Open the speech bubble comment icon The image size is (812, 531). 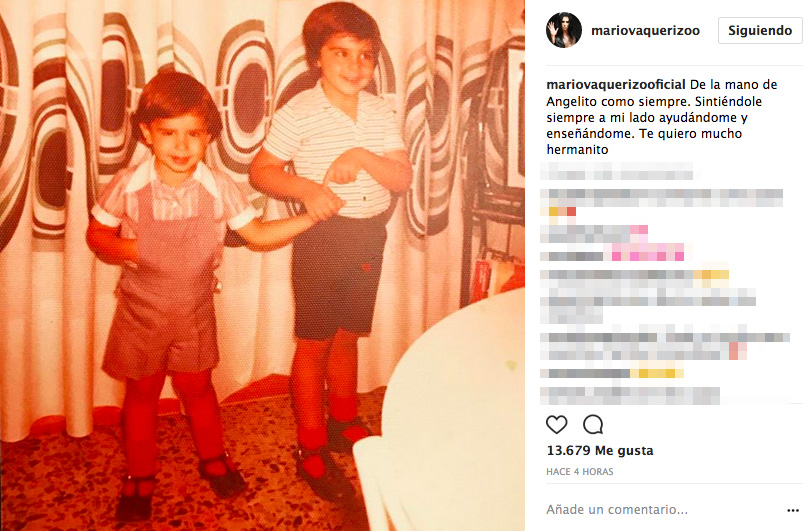tap(593, 425)
